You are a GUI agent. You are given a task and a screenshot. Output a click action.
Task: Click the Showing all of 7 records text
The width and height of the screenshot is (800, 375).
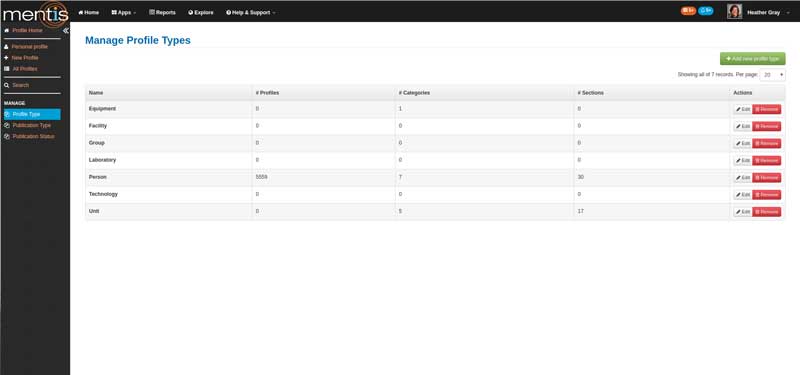706,74
